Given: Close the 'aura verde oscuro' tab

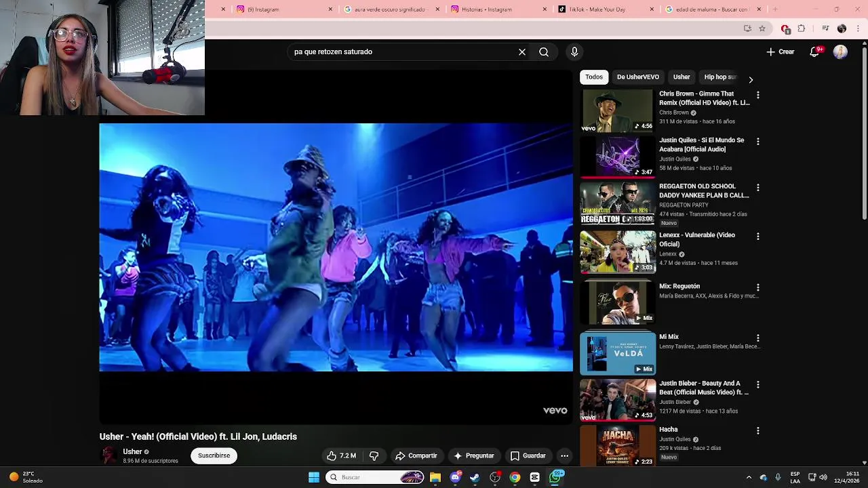Looking at the screenshot, I should pyautogui.click(x=437, y=9).
